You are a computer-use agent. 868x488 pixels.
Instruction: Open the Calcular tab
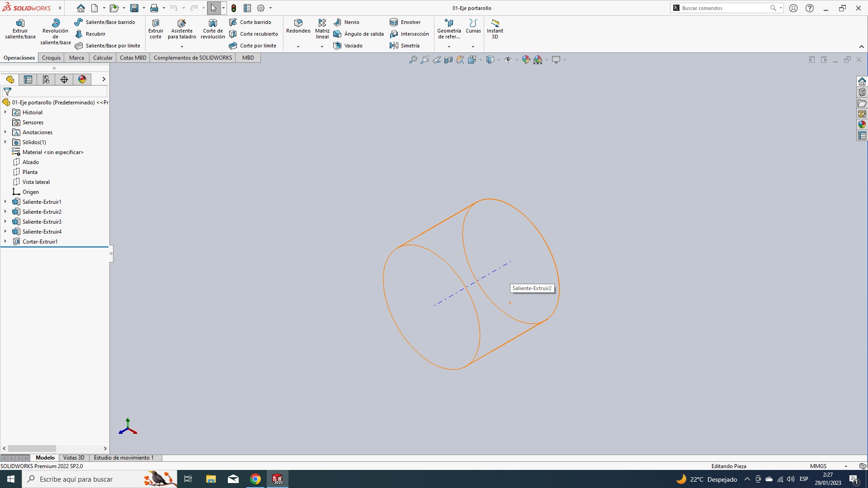point(103,58)
